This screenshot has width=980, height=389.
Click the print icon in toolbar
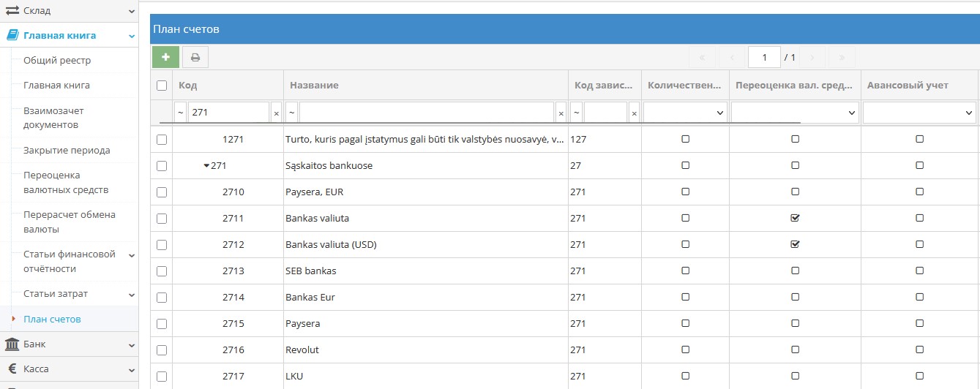(195, 57)
